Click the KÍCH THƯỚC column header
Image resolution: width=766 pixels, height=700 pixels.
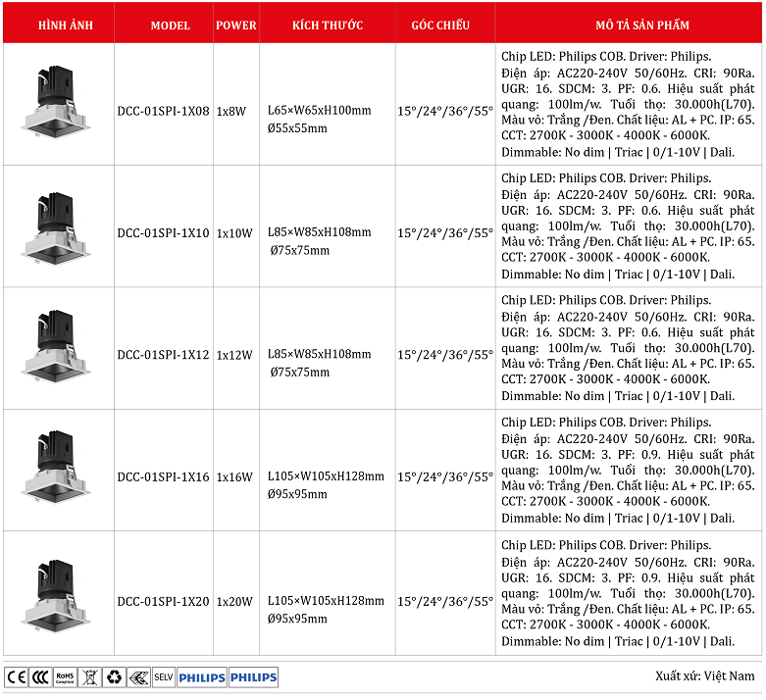(x=328, y=25)
